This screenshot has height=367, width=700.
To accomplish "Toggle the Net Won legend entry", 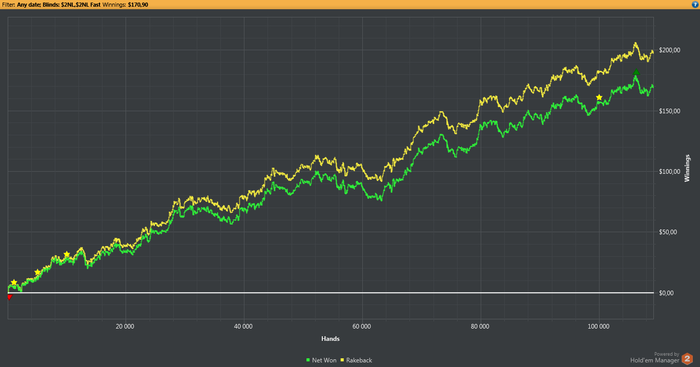I will click(321, 360).
